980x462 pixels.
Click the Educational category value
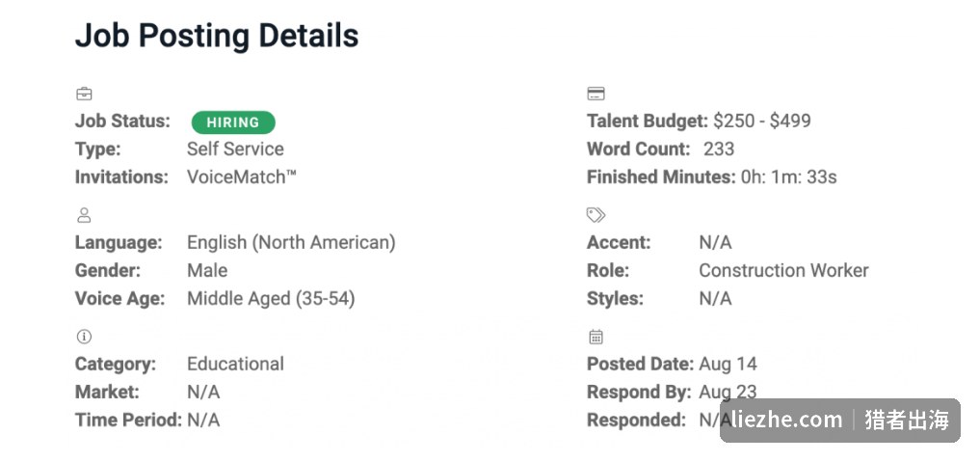click(x=236, y=364)
